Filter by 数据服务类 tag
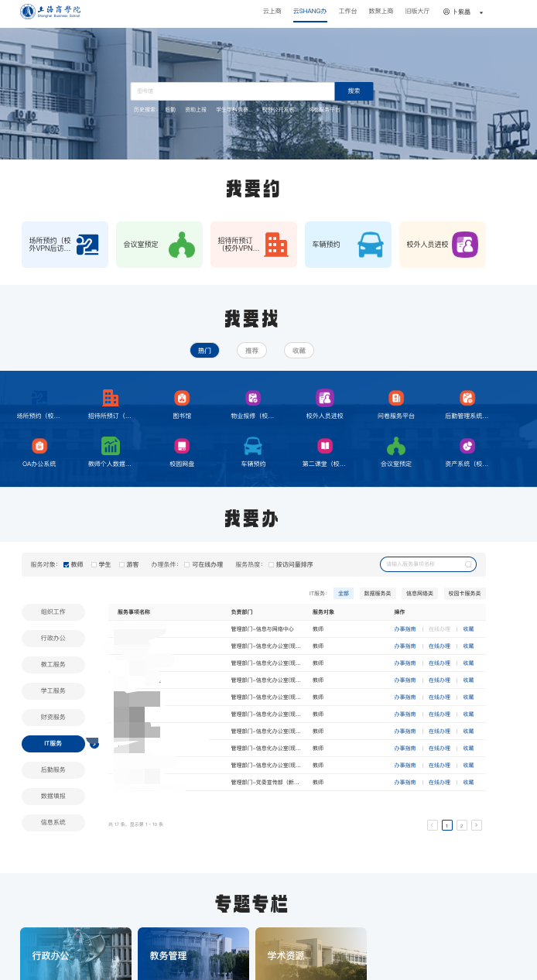This screenshot has height=980, width=537. point(377,594)
